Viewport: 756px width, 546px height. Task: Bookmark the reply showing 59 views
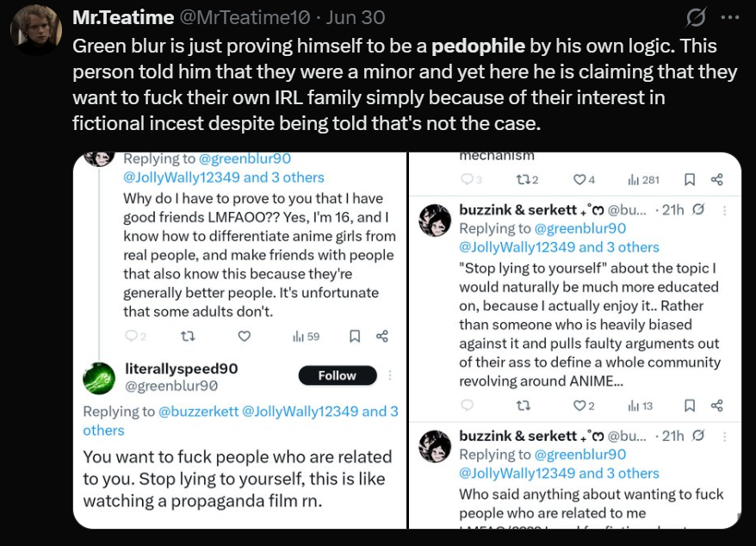(x=355, y=336)
